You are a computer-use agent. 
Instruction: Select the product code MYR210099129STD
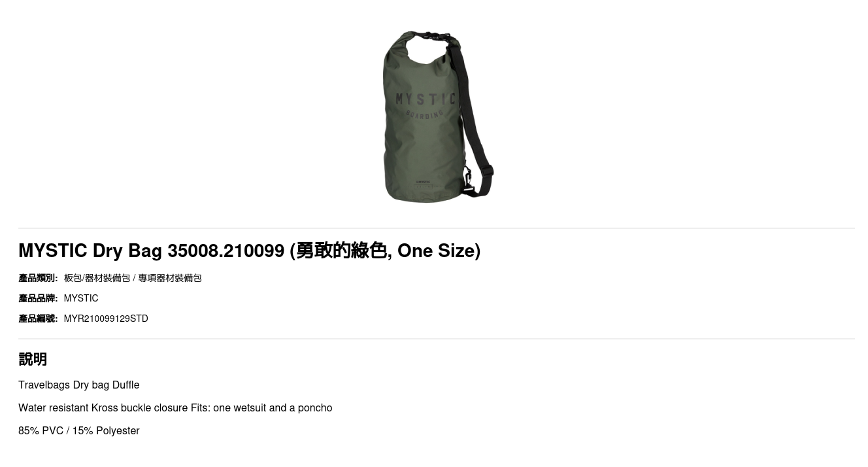tap(106, 319)
